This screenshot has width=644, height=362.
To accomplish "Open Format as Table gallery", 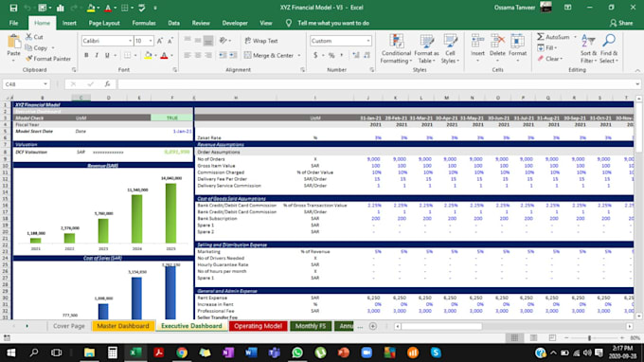I will 426,49.
